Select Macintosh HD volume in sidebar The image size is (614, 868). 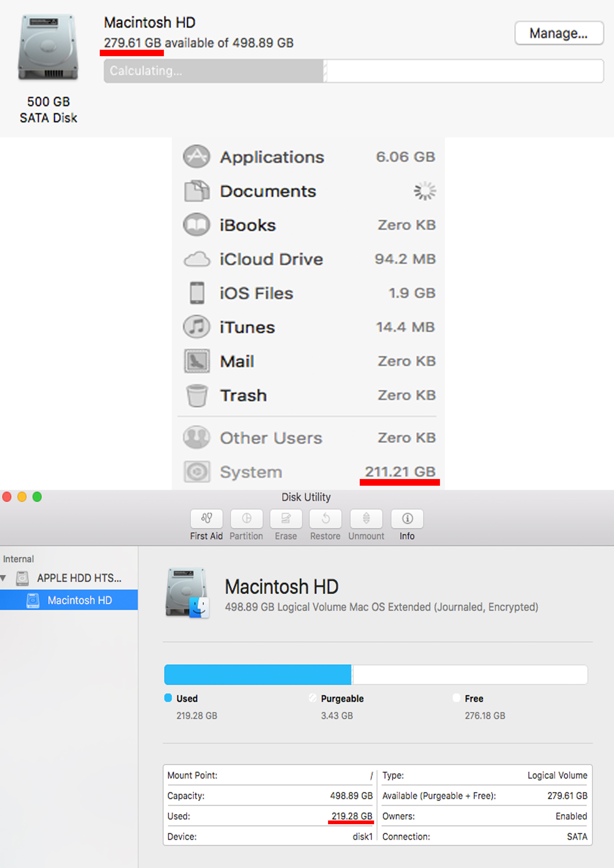click(x=79, y=600)
